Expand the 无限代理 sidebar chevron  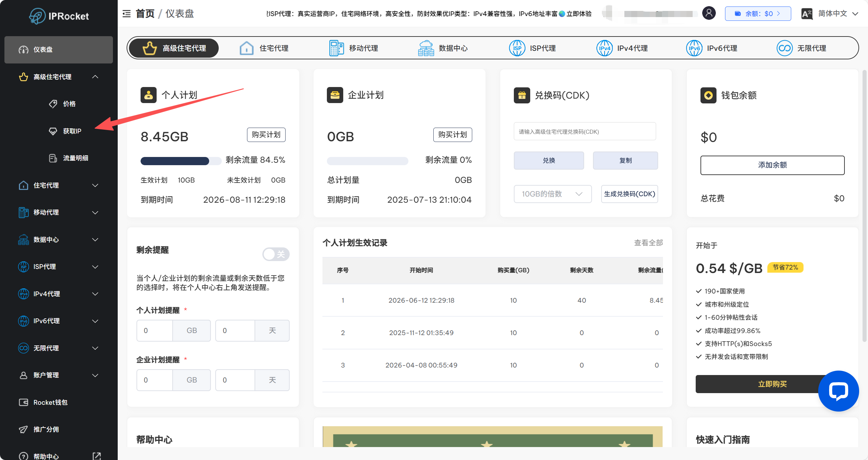pyautogui.click(x=95, y=348)
